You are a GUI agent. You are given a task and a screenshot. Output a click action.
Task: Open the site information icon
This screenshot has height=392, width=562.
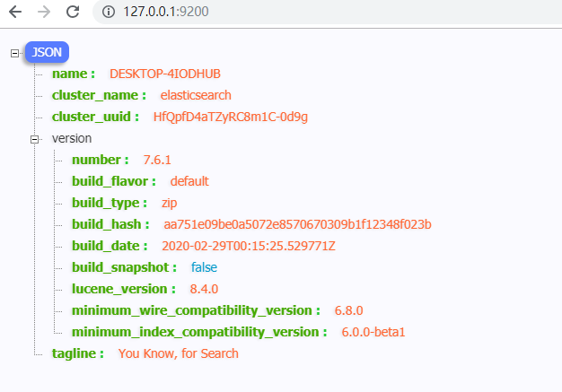109,12
